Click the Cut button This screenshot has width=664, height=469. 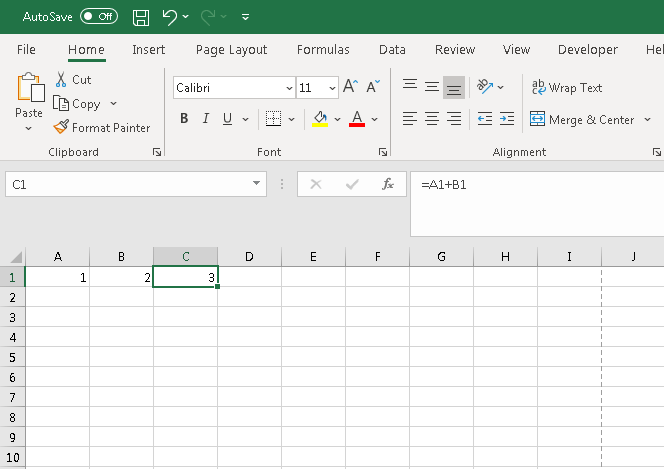coord(73,80)
